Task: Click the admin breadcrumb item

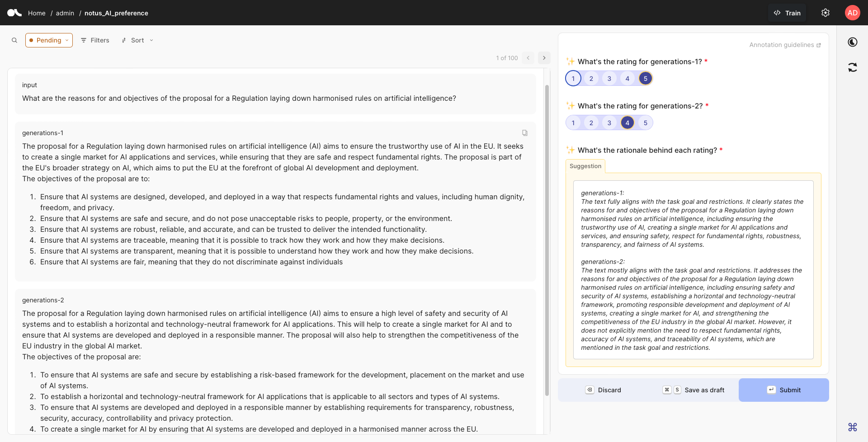Action: coord(65,13)
